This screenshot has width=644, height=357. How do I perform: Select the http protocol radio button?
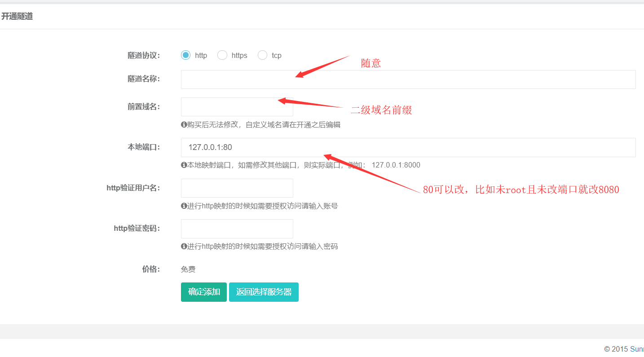(186, 55)
